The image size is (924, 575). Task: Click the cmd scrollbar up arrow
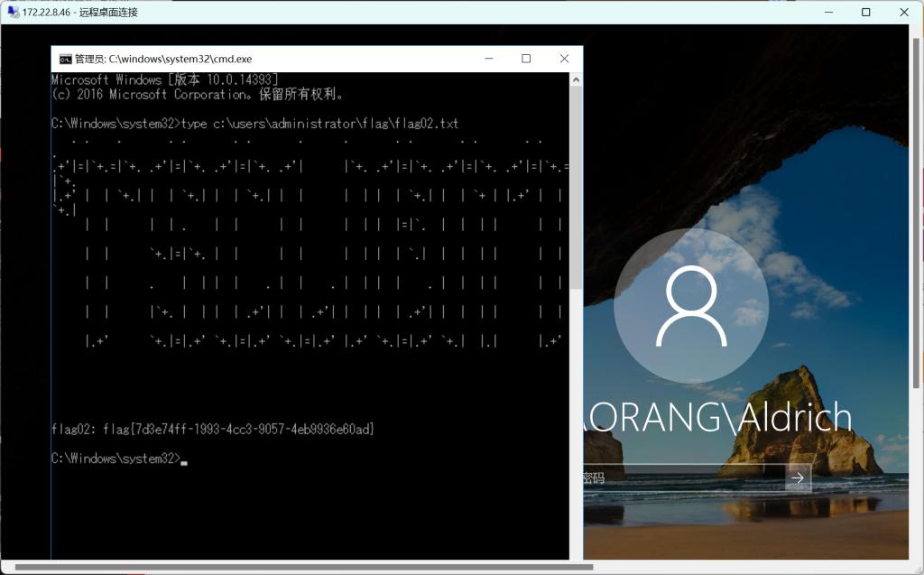576,79
